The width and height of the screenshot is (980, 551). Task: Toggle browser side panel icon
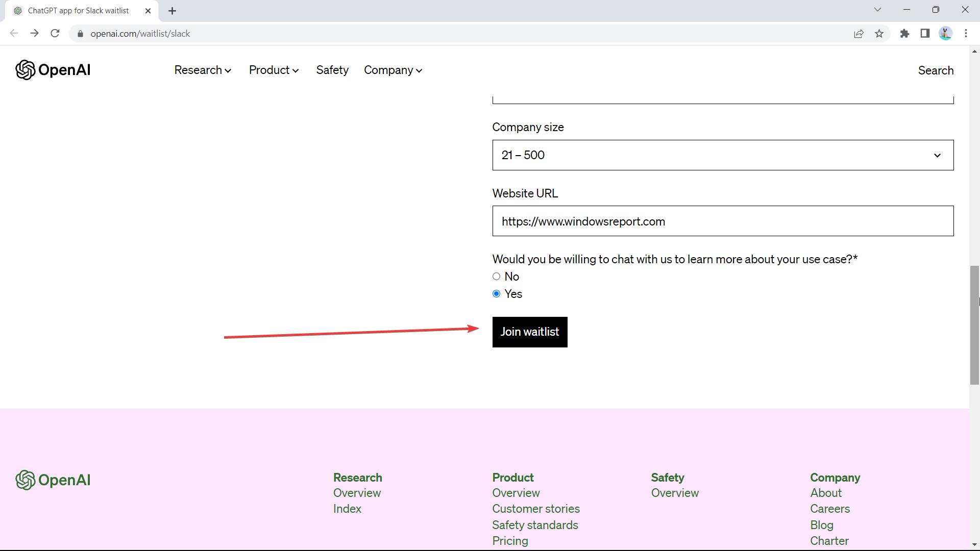[x=925, y=34]
